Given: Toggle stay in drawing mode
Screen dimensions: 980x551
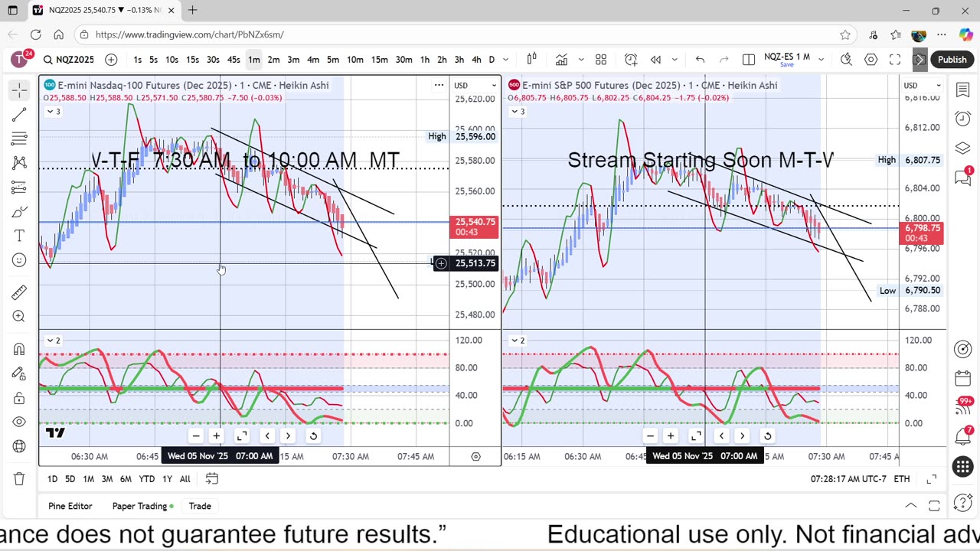Looking at the screenshot, I should click(19, 373).
